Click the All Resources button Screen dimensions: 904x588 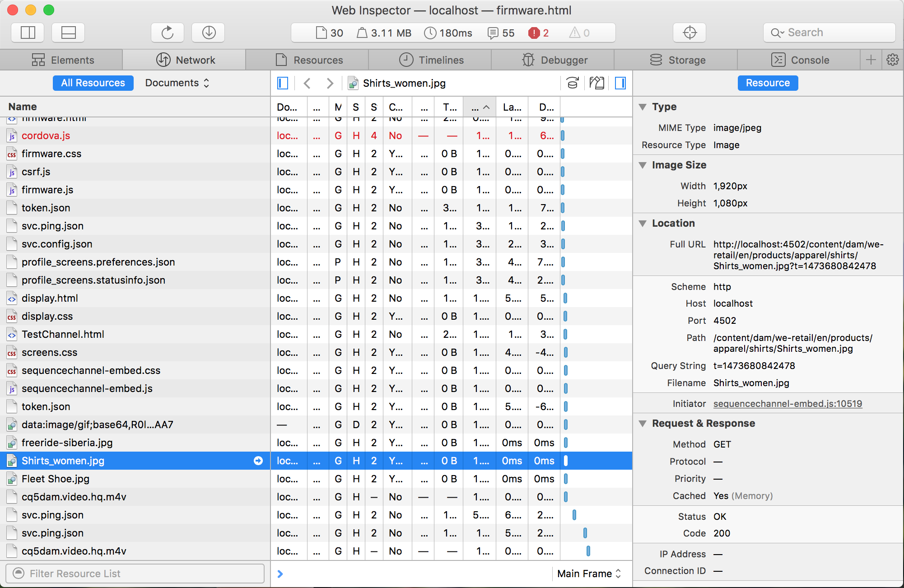[x=93, y=83]
